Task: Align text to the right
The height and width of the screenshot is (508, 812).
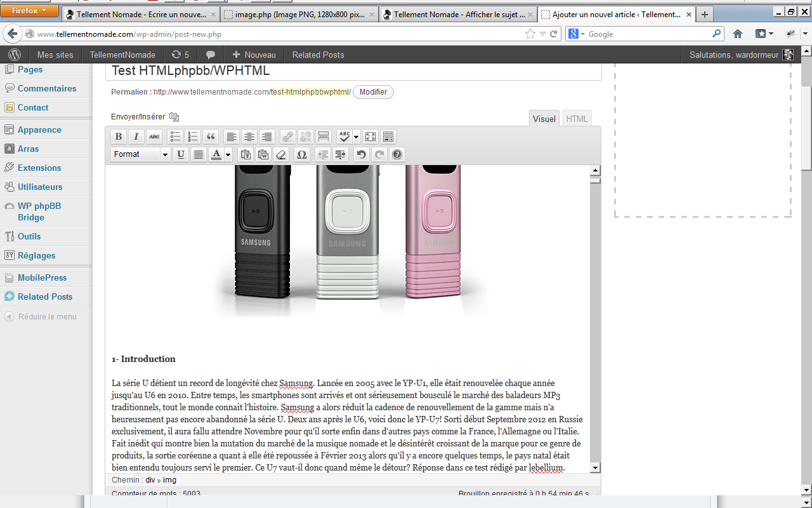Action: click(268, 137)
